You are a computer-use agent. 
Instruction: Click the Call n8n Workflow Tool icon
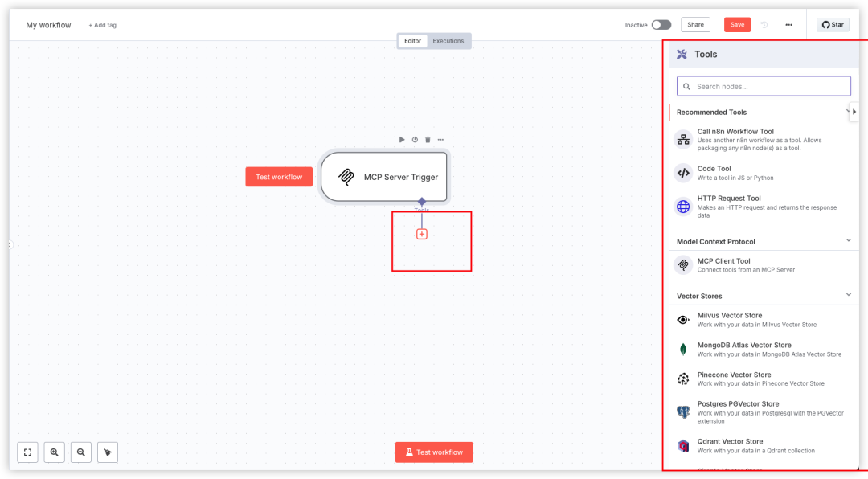(684, 140)
